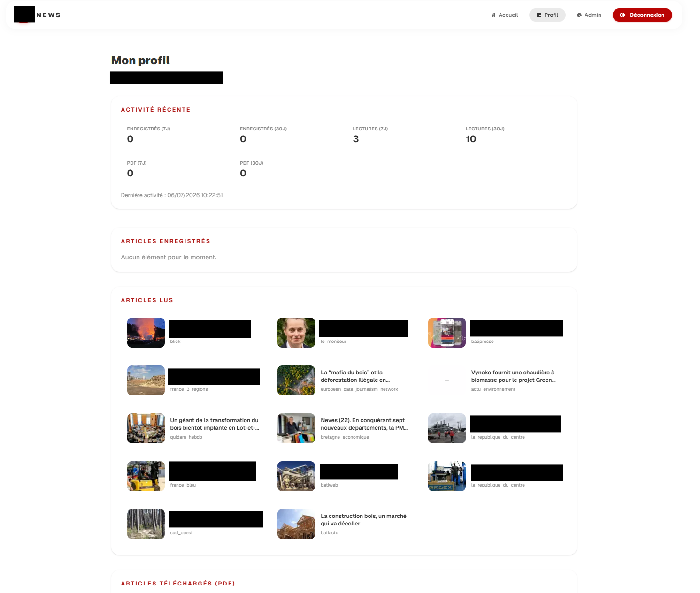Screen dimensions: 700x593
Task: Click the "blick" source label
Action: pyautogui.click(x=175, y=342)
